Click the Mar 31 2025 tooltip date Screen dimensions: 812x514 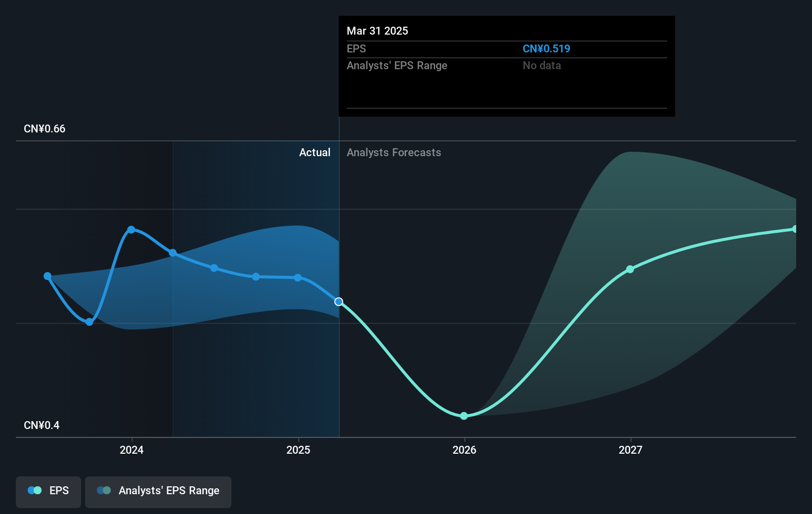377,31
